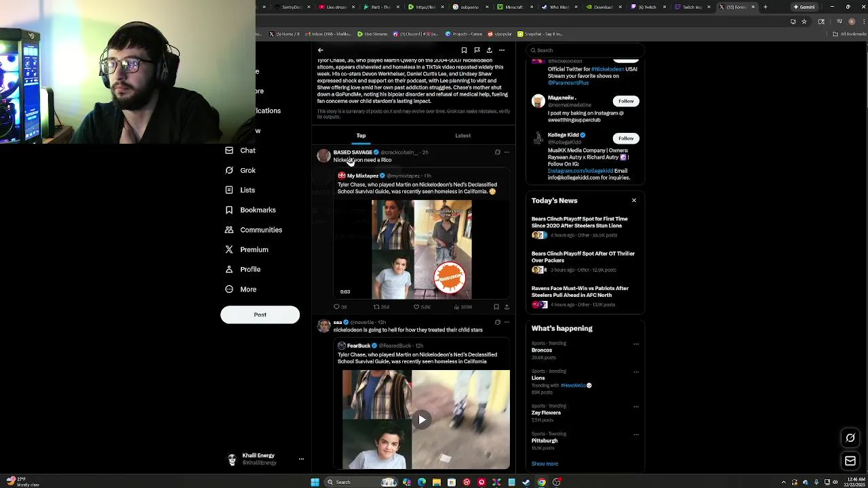Open the My Mixtapez video thumbnail
The width and height of the screenshot is (868, 488).
click(421, 249)
